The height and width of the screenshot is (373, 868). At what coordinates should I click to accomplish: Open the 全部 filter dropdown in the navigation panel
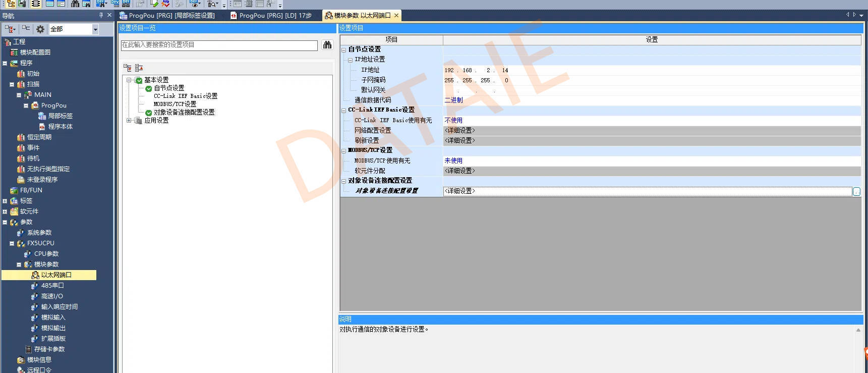[x=95, y=29]
